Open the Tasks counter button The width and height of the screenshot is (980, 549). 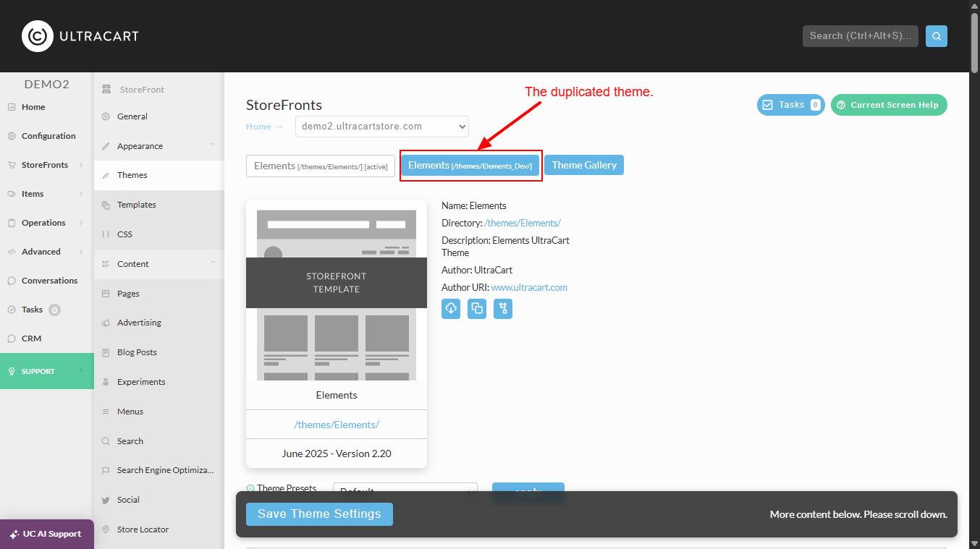(x=790, y=105)
